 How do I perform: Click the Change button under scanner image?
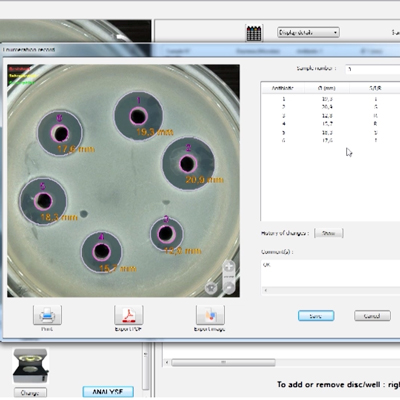tap(30, 393)
